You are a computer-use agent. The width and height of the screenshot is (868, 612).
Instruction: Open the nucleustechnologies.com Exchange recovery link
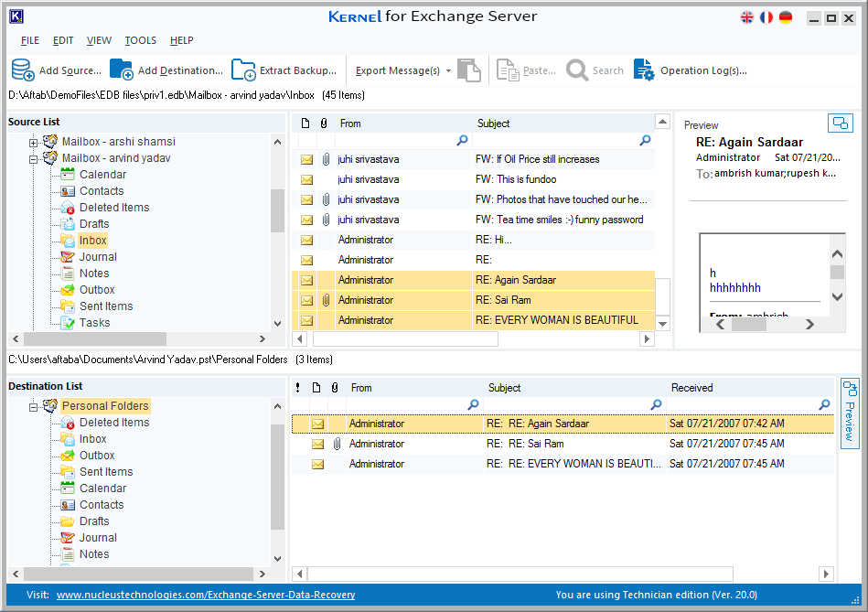pos(206,595)
